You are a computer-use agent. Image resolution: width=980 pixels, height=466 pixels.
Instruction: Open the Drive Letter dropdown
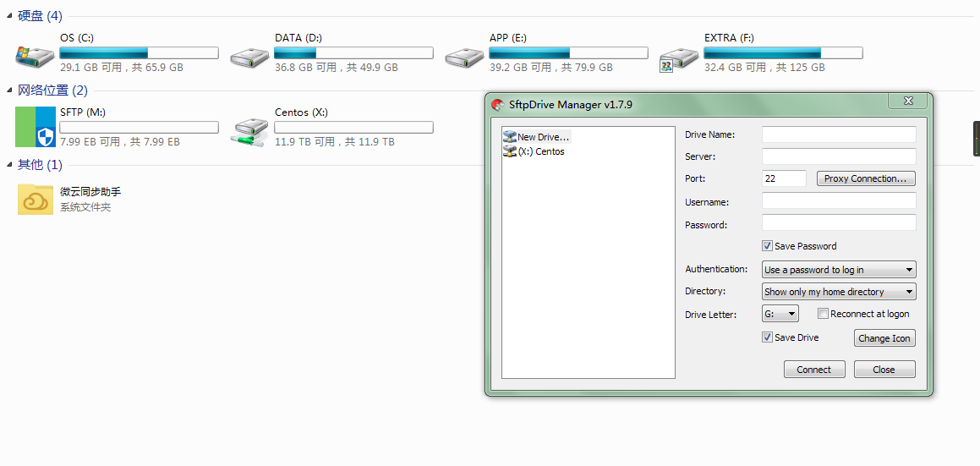(780, 314)
